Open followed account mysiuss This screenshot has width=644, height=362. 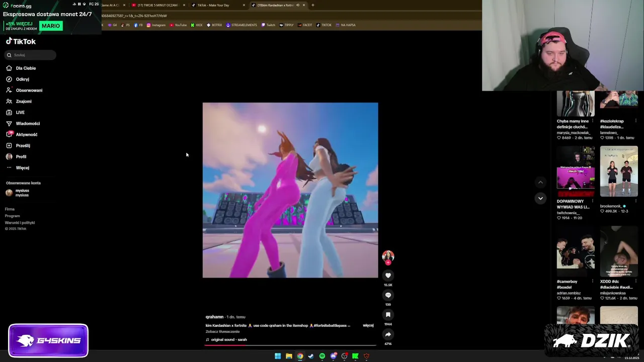pos(18,193)
